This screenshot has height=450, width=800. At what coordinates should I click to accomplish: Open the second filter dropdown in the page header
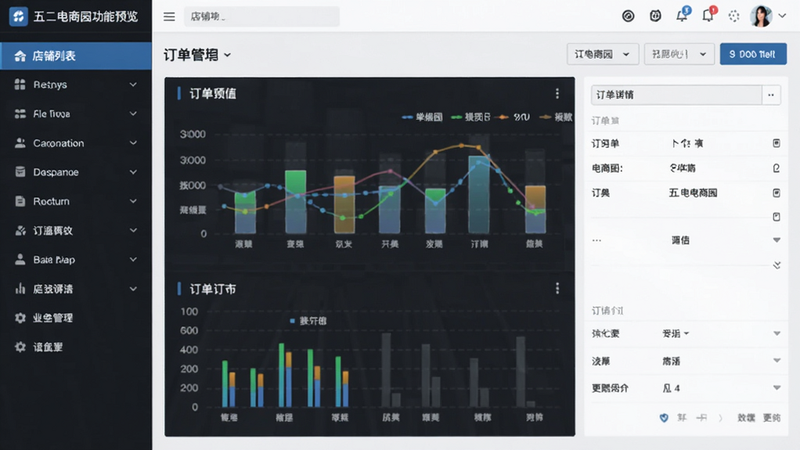(679, 54)
